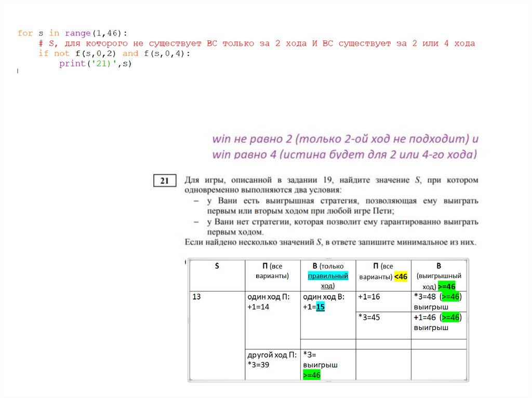Screen dimensions: 532x398
Task: Click the boxed task number 21
Action: 165,181
